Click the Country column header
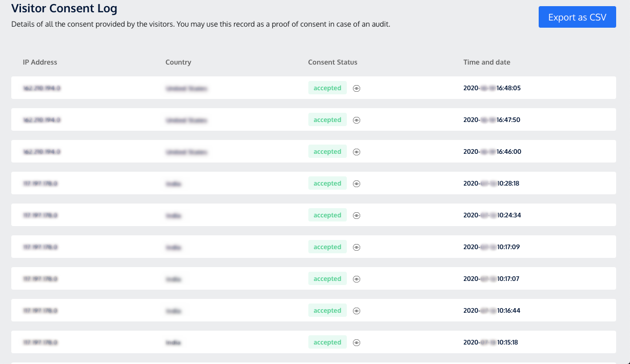The width and height of the screenshot is (630, 364). (178, 62)
